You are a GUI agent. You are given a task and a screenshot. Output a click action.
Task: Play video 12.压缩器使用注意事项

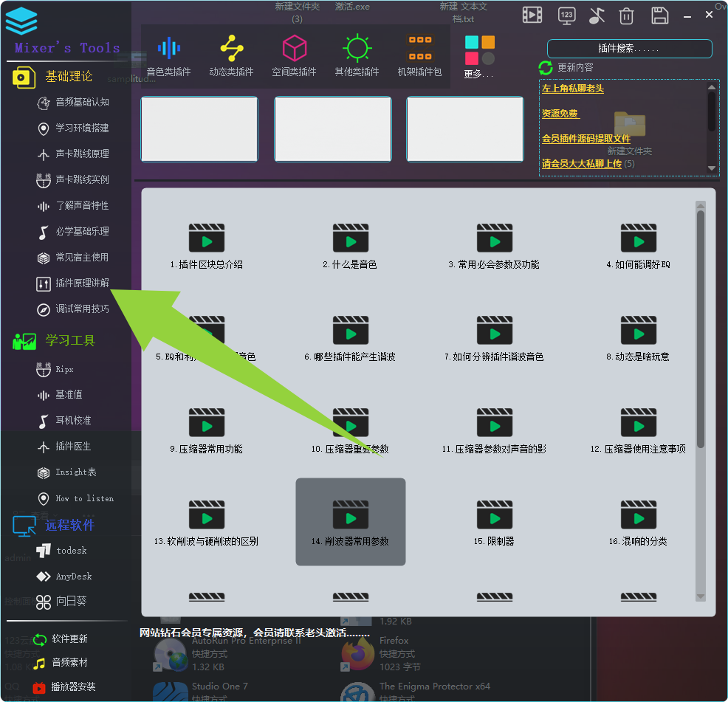tap(639, 431)
